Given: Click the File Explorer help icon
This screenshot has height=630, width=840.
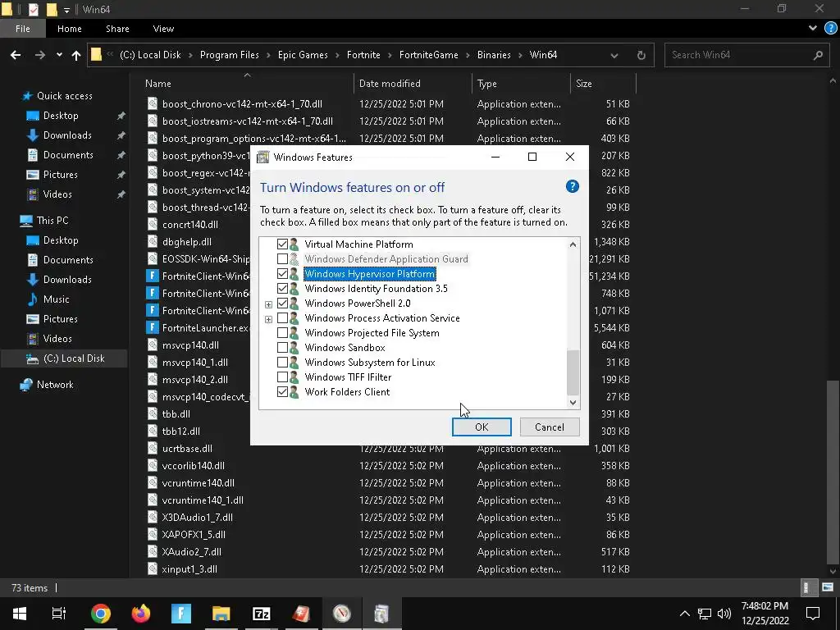Looking at the screenshot, I should [x=830, y=29].
